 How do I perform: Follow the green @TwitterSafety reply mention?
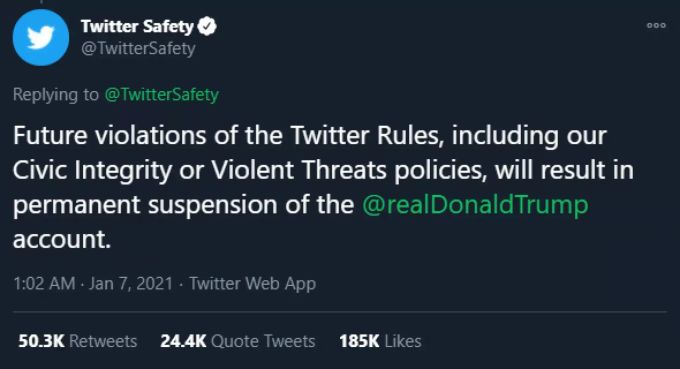(x=161, y=95)
